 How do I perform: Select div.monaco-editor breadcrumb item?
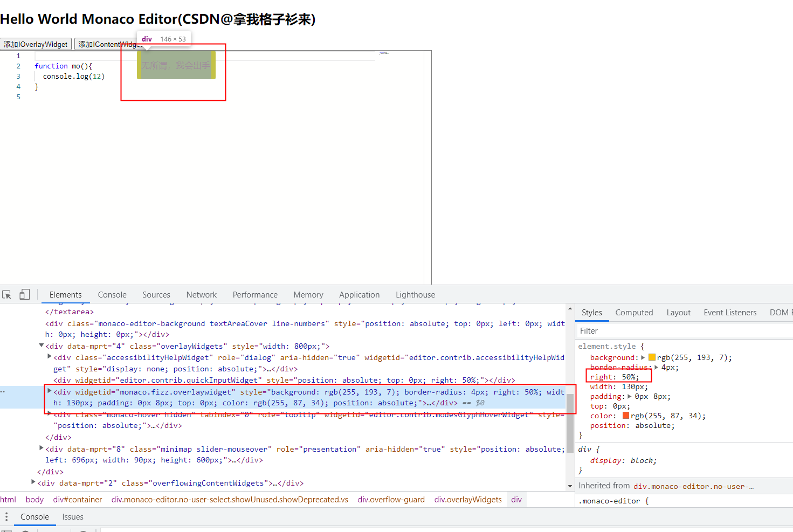[230, 500]
